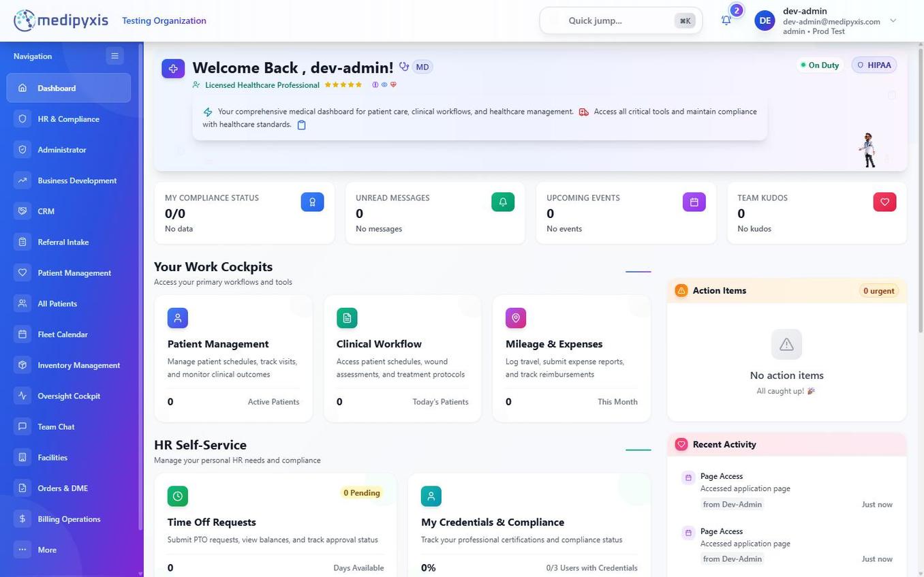Open CRM from the sidebar
The width and height of the screenshot is (924, 577).
69,211
